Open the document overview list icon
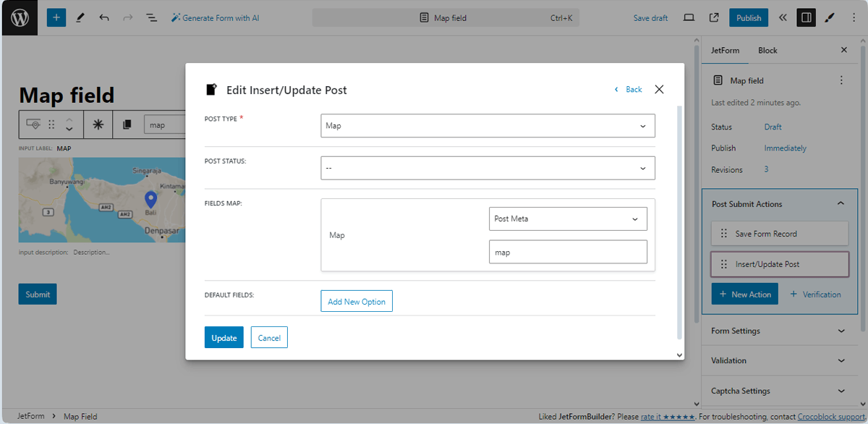The width and height of the screenshot is (868, 424). point(151,18)
